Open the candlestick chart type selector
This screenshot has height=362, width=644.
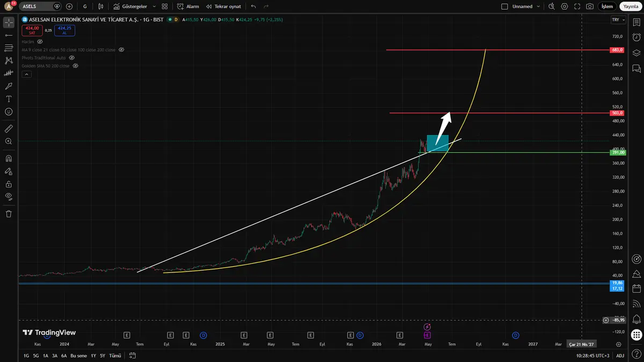click(101, 6)
